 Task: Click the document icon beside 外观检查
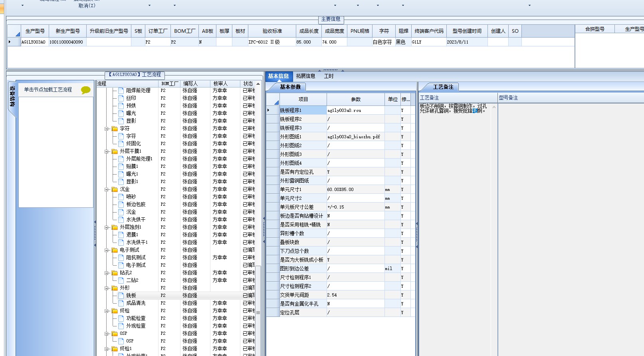coord(121,326)
